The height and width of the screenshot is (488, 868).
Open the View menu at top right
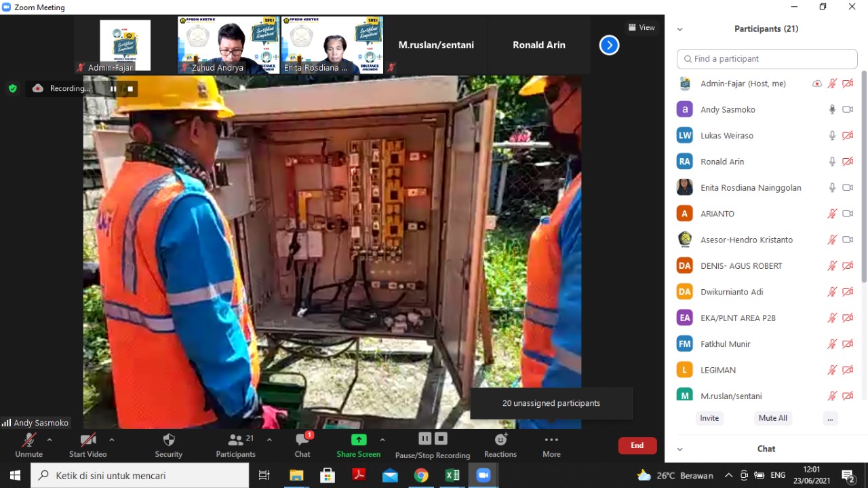pyautogui.click(x=642, y=27)
